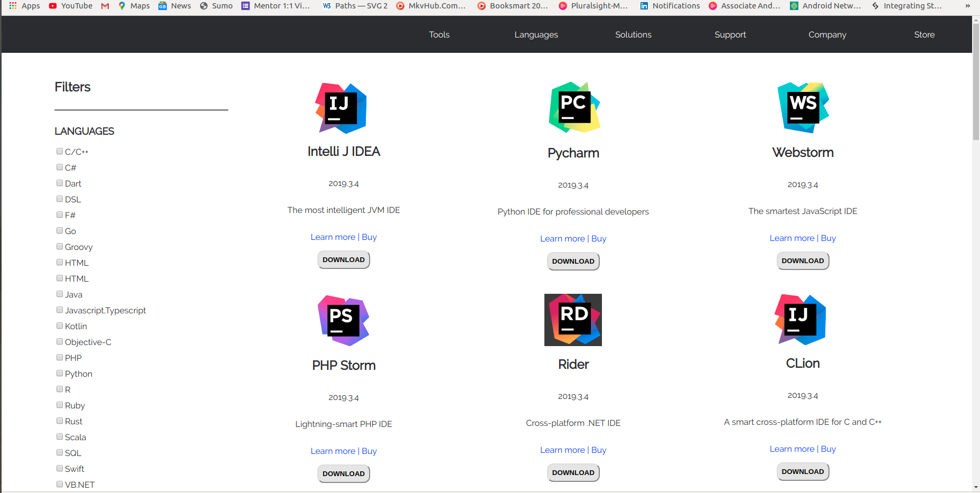Open the Maps bookmark
This screenshot has height=493, width=980.
pos(134,6)
